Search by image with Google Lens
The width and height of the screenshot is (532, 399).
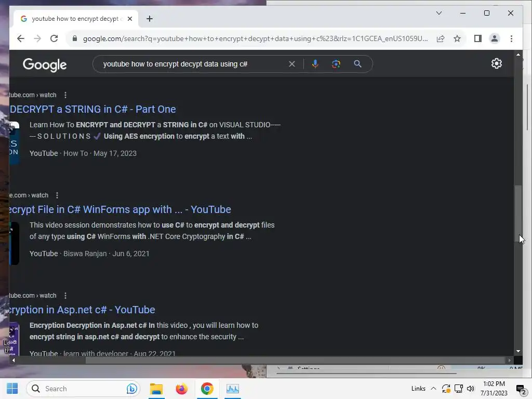coord(336,64)
